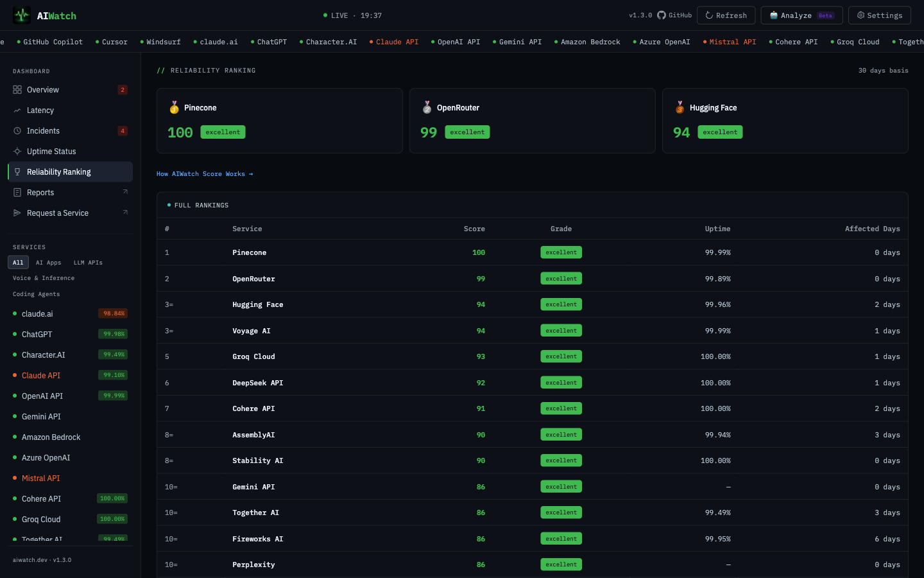Image resolution: width=924 pixels, height=578 pixels.
Task: Select ChatGPT in the services list
Action: 70,334
